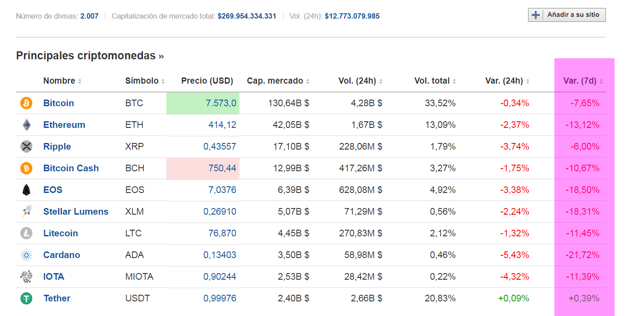Click the Bitcoin Cash logo icon
Screen dimensions: 644x316
(x=27, y=168)
